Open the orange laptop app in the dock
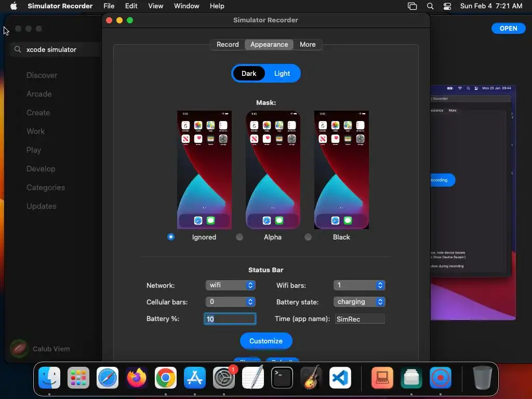Viewport: 532px width, 399px height. [x=382, y=378]
